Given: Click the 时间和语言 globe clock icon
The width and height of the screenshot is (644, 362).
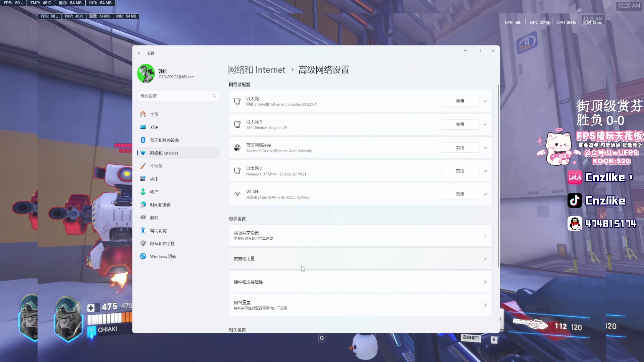Looking at the screenshot, I should tap(143, 205).
